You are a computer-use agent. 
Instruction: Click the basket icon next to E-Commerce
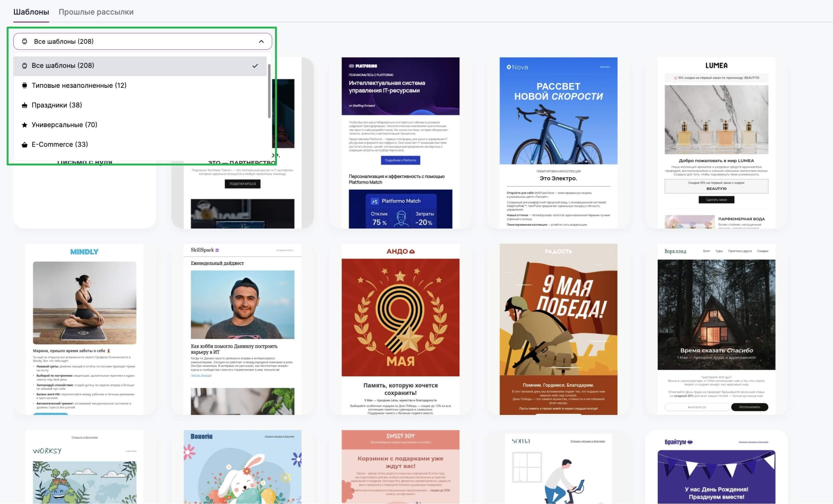tap(24, 145)
